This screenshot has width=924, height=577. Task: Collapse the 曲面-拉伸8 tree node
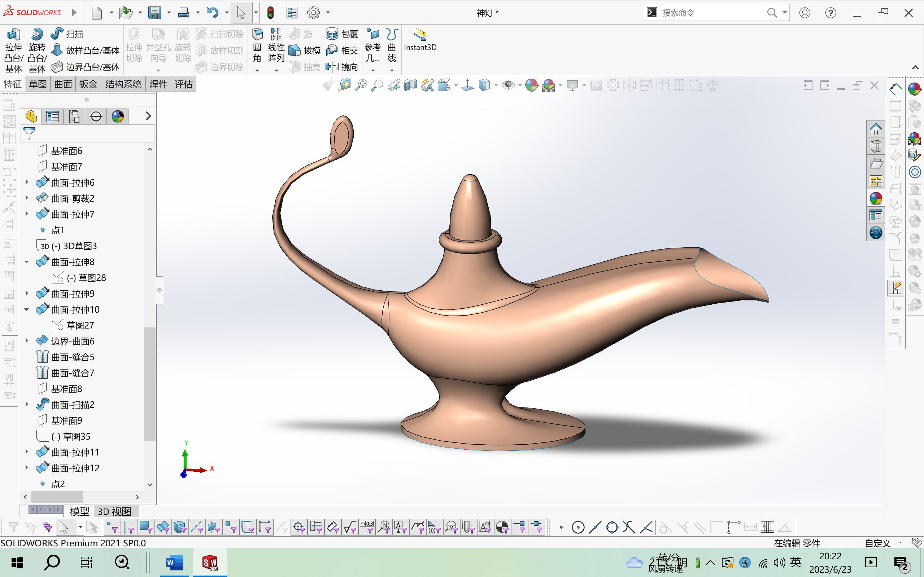(x=27, y=262)
